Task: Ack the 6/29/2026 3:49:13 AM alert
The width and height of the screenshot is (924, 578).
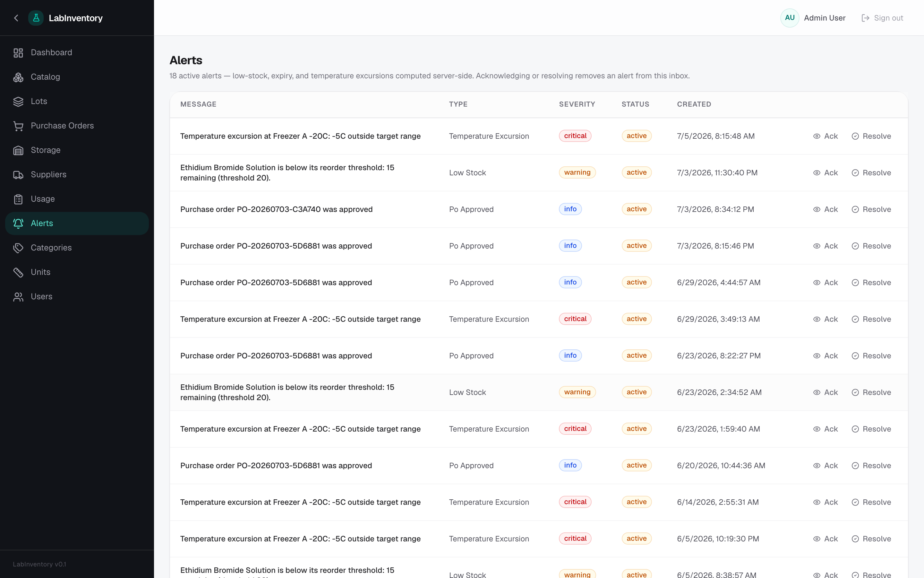Action: pyautogui.click(x=825, y=319)
